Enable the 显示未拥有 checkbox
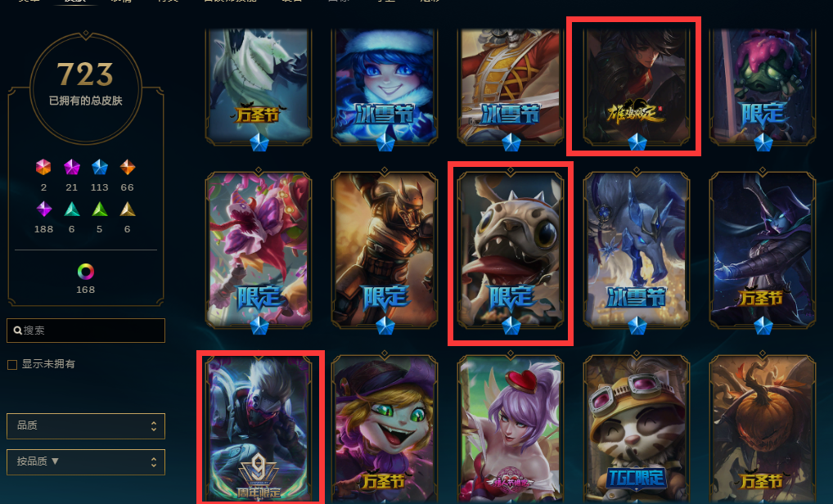The image size is (833, 504). tap(12, 364)
